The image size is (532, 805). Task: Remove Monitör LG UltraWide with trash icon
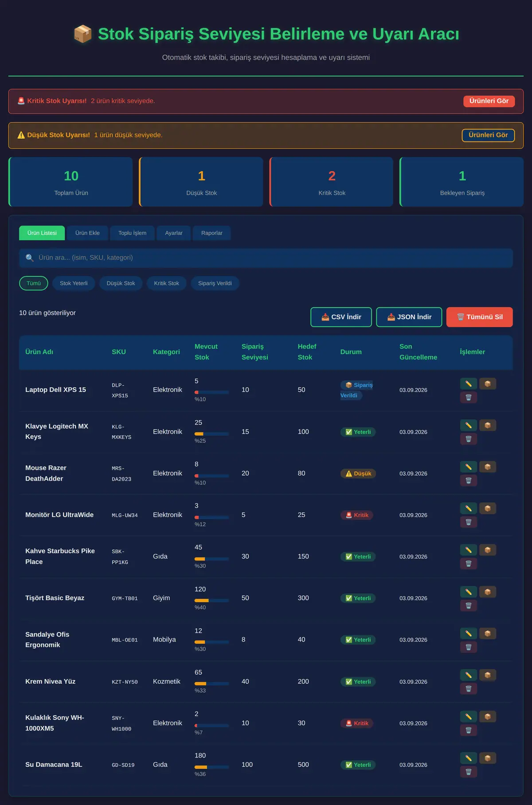pos(469,522)
